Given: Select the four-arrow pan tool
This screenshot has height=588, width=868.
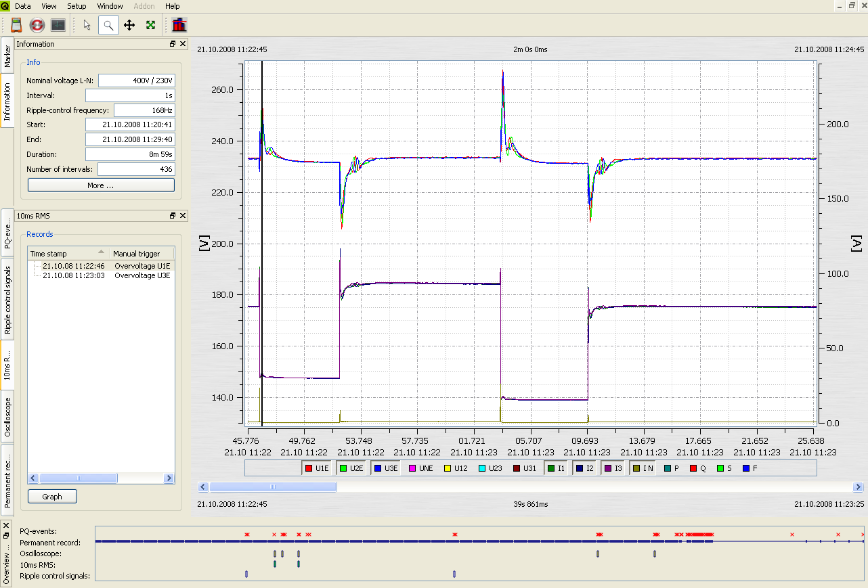Looking at the screenshot, I should (129, 25).
